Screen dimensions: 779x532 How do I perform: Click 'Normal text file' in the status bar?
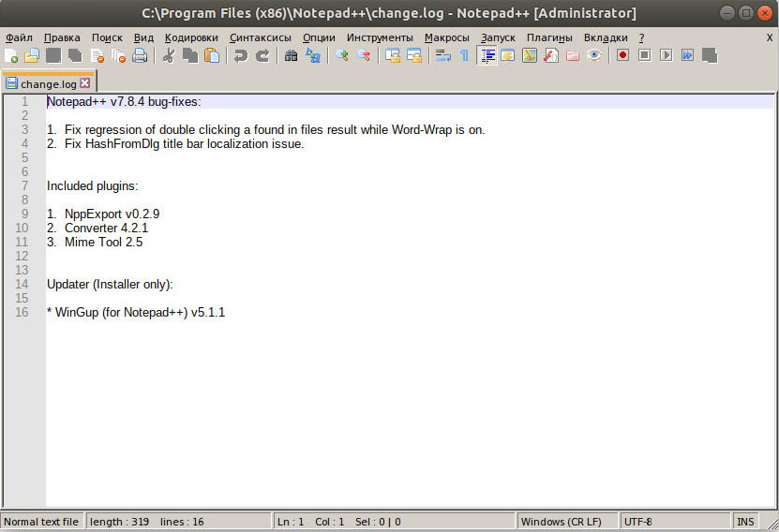(42, 522)
